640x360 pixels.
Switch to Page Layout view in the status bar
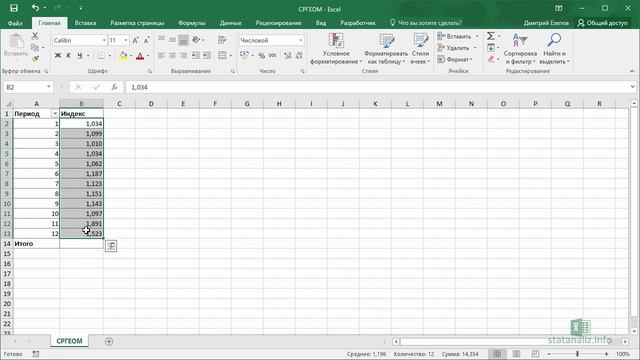point(516,354)
